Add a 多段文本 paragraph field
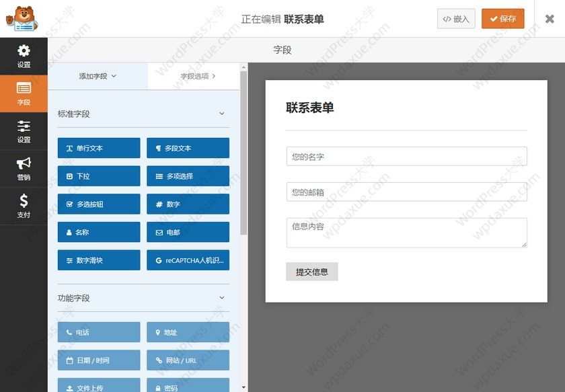The width and height of the screenshot is (565, 392). [188, 148]
